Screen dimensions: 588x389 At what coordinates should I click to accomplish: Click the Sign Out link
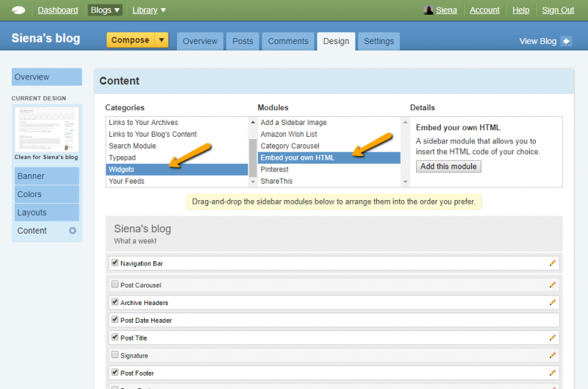click(x=558, y=10)
